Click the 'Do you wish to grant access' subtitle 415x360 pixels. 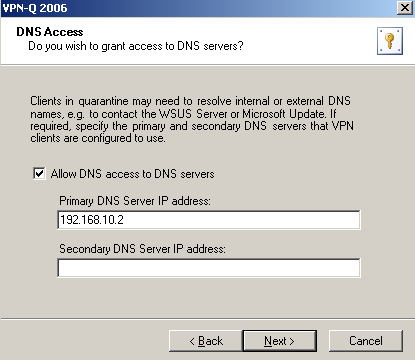point(136,46)
